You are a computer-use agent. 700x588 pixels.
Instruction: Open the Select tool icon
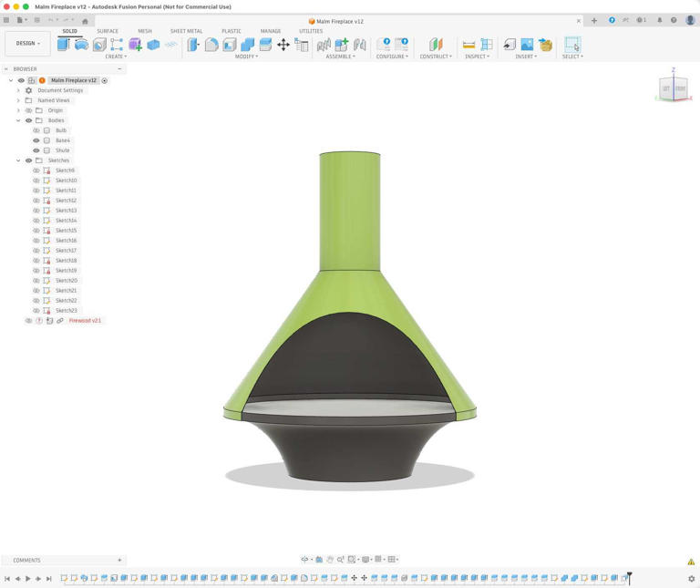coord(571,44)
